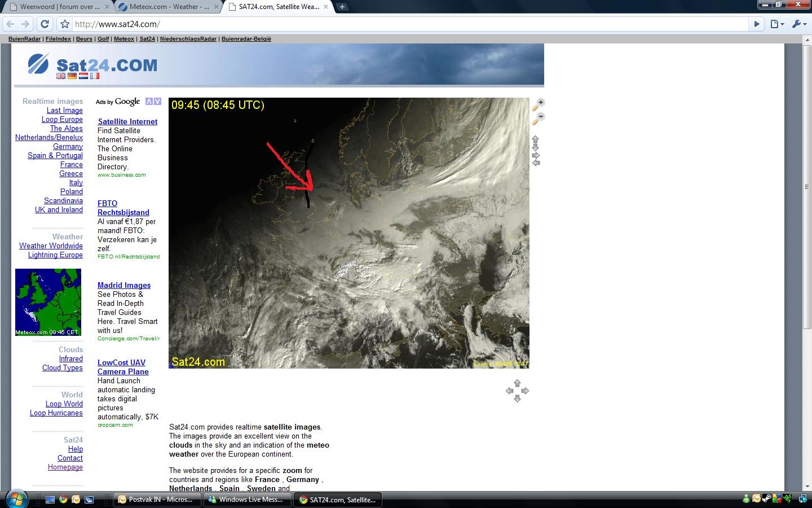Open Buienradar-België bookmark
Viewport: 812px width, 508px height.
click(x=246, y=39)
